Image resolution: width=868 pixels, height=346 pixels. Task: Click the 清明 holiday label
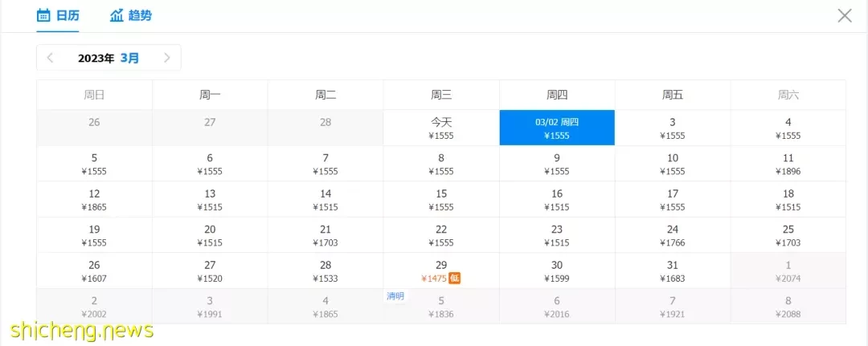tap(395, 296)
